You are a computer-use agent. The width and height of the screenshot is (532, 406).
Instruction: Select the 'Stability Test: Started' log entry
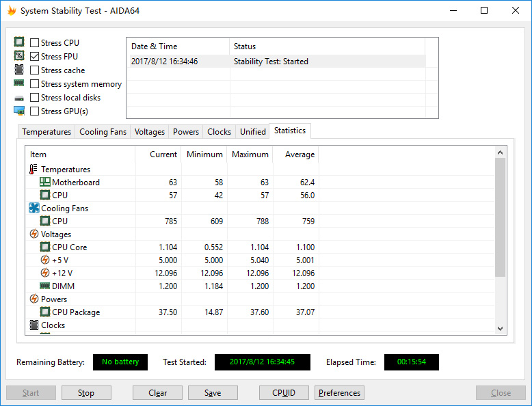click(271, 62)
